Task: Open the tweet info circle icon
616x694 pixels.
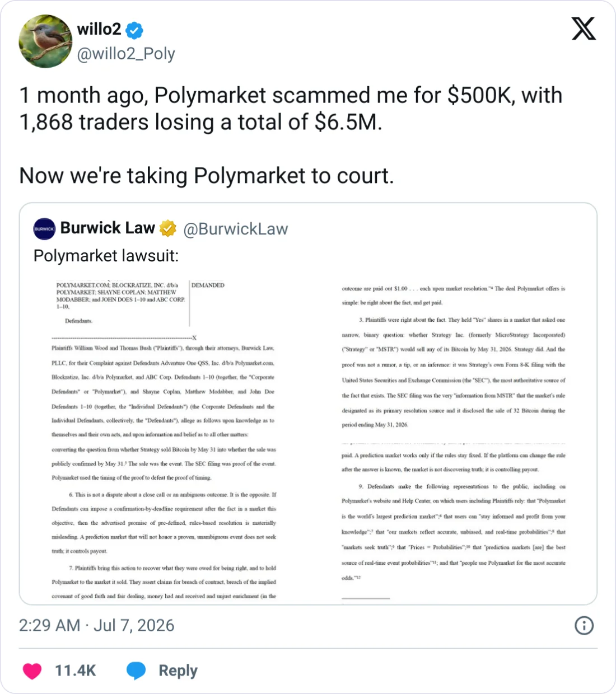Action: (x=584, y=625)
